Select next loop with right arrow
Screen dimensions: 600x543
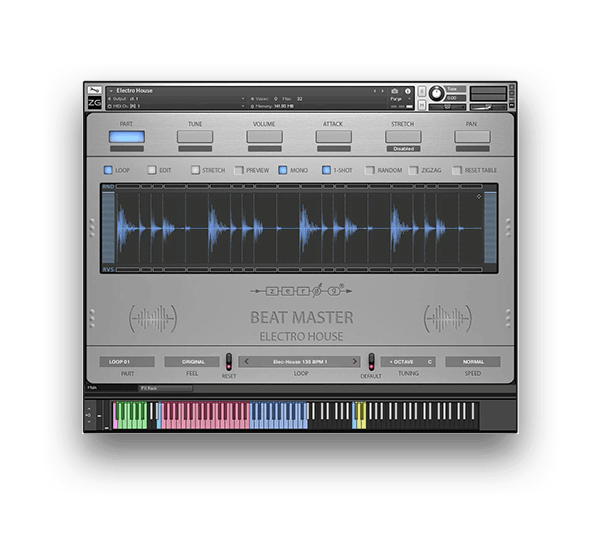click(x=354, y=361)
